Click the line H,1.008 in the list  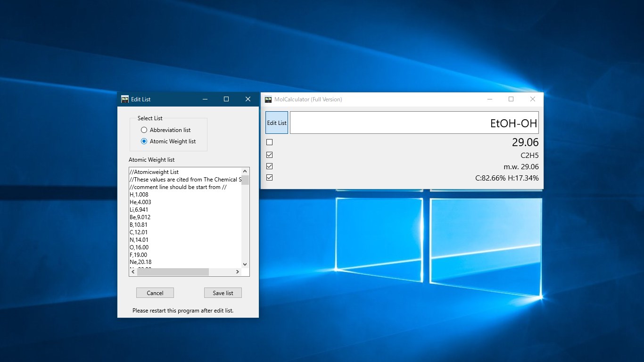tap(139, 195)
